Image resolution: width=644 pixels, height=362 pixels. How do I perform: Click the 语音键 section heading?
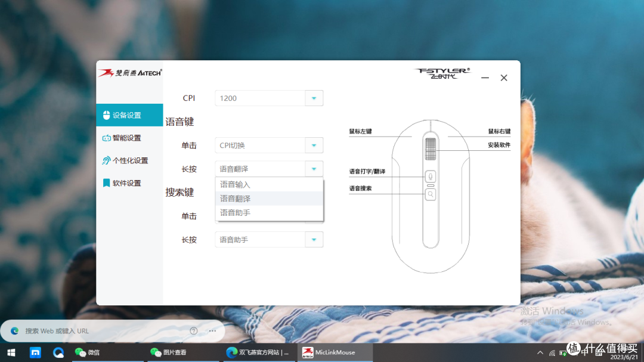click(x=179, y=122)
